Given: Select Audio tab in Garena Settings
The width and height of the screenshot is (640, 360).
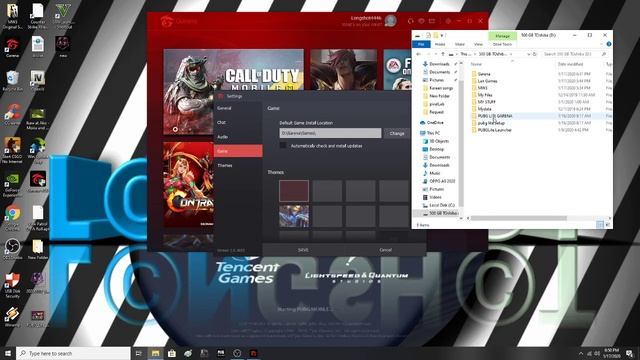Looking at the screenshot, I should (x=238, y=137).
